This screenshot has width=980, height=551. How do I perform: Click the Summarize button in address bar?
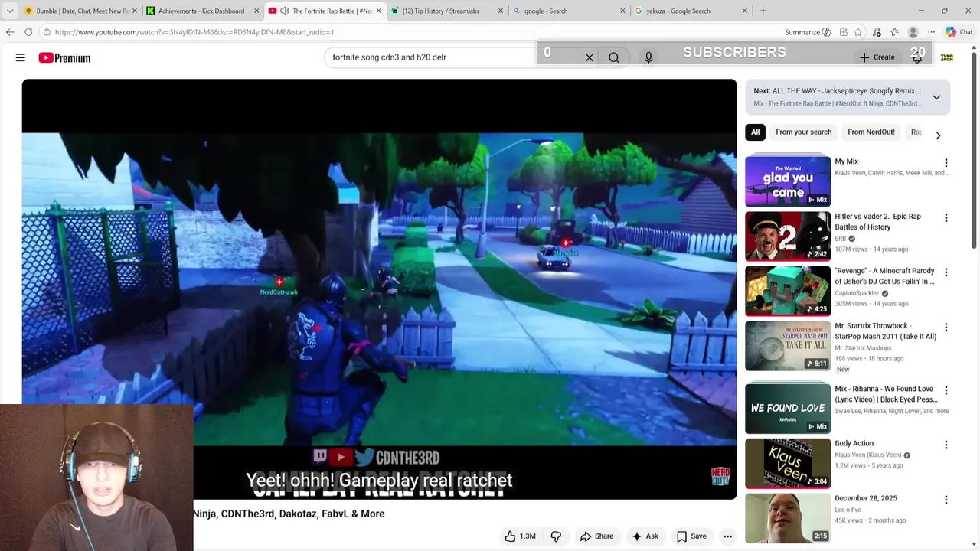pos(808,32)
